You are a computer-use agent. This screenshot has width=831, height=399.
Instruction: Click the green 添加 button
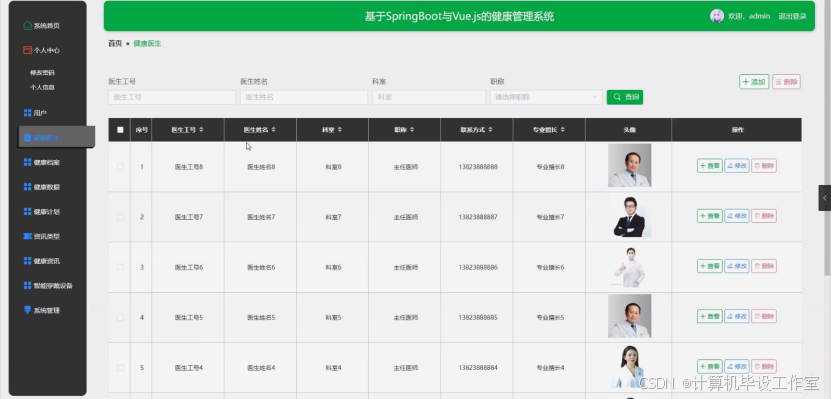click(754, 82)
